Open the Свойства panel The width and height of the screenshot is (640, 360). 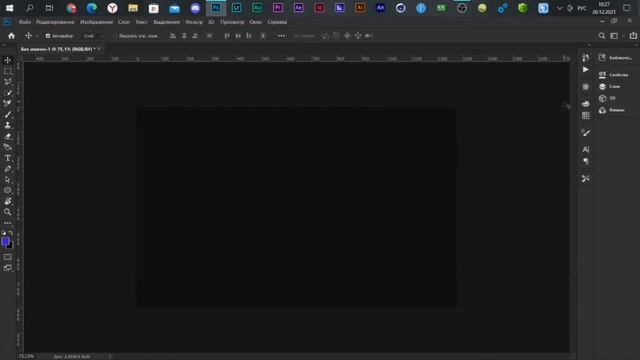coord(613,75)
